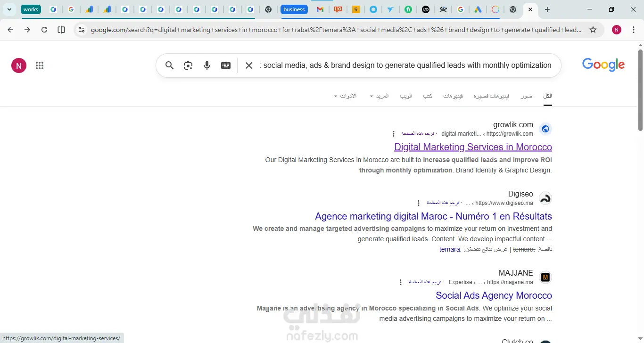The height and width of the screenshot is (343, 644).
Task: Translate the growlik.com result page
Action: 418,134
